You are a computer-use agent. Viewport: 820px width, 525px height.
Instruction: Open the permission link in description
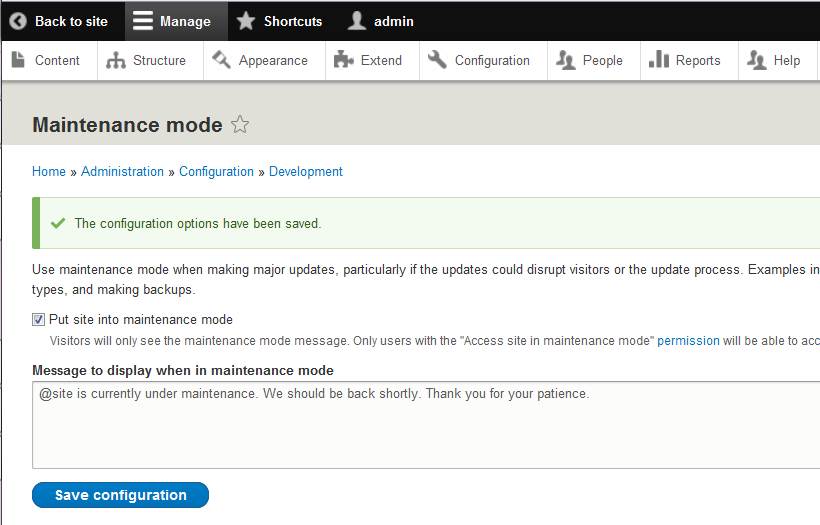click(688, 341)
